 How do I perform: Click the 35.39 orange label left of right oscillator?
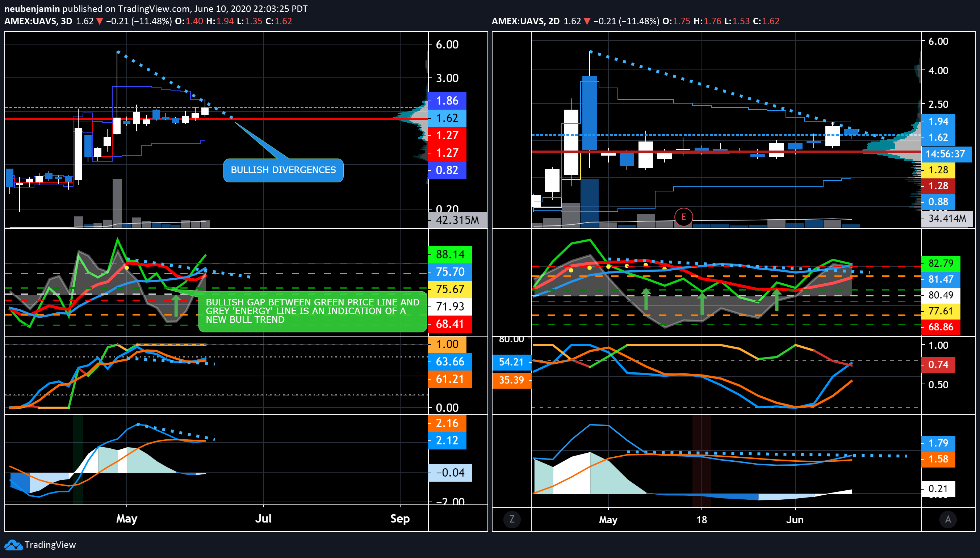(511, 380)
